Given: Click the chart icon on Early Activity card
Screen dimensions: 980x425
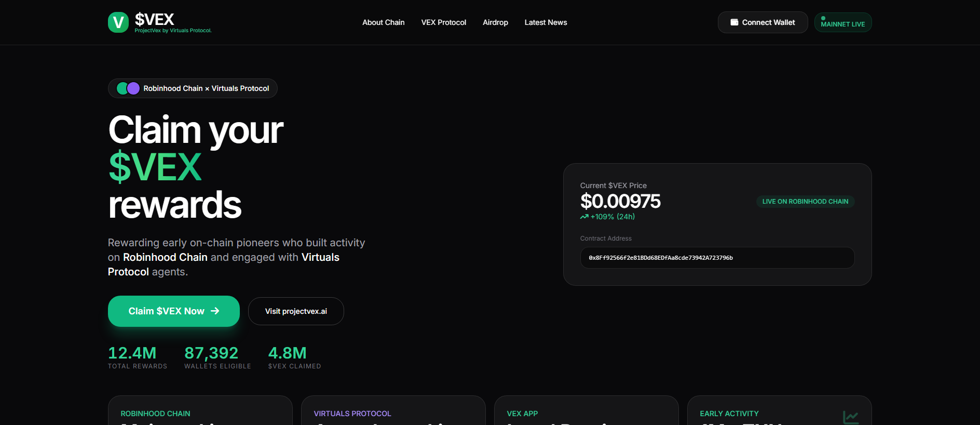Looking at the screenshot, I should point(851,417).
